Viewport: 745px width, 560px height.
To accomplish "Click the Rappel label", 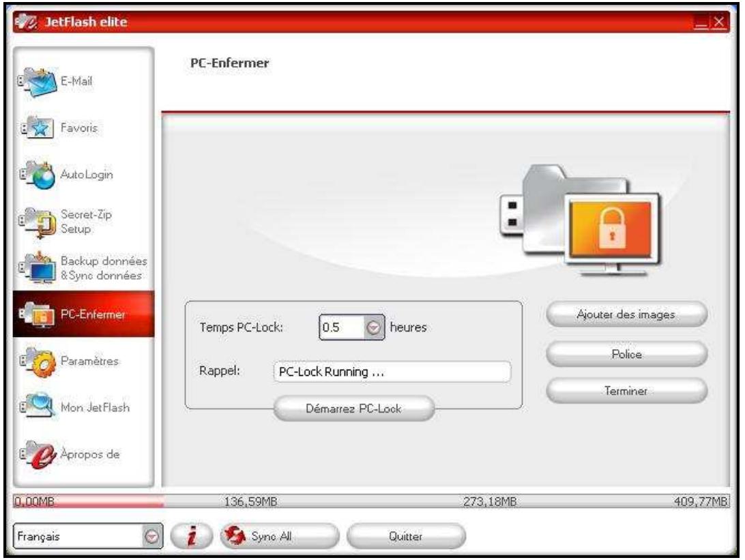I will pos(220,370).
